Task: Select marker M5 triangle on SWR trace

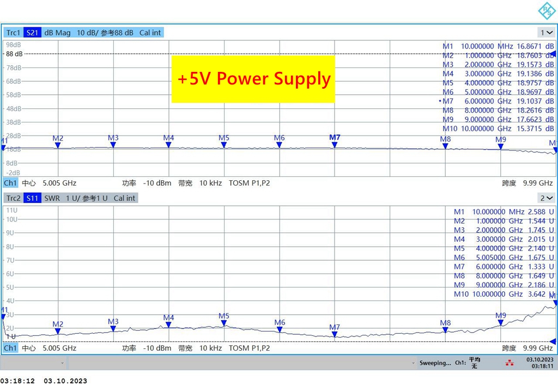Action: point(224,323)
